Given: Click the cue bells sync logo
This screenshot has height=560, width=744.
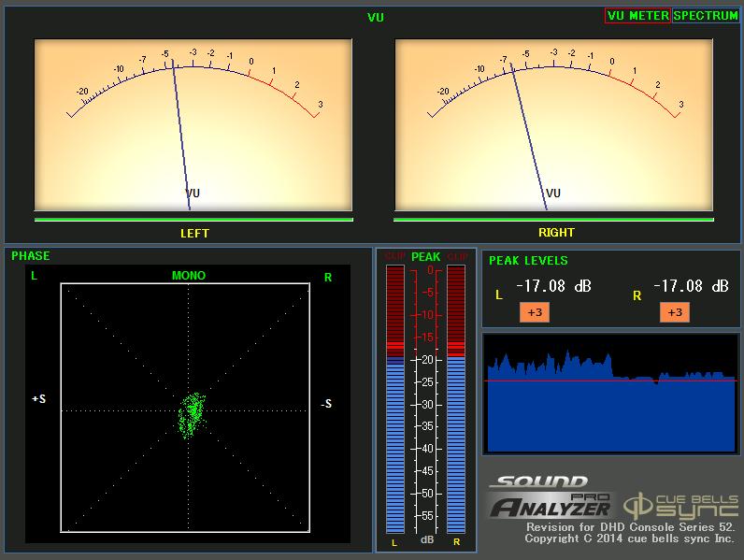Looking at the screenshot, I should point(680,503).
